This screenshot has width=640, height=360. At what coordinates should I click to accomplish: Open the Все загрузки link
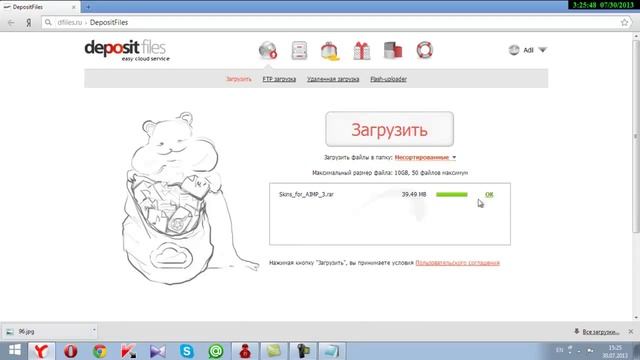pyautogui.click(x=600, y=332)
